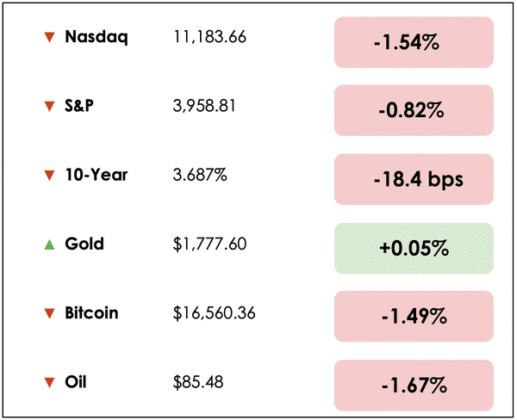
Task: Click the red down arrow beside Nasdaq
Action: (49, 38)
